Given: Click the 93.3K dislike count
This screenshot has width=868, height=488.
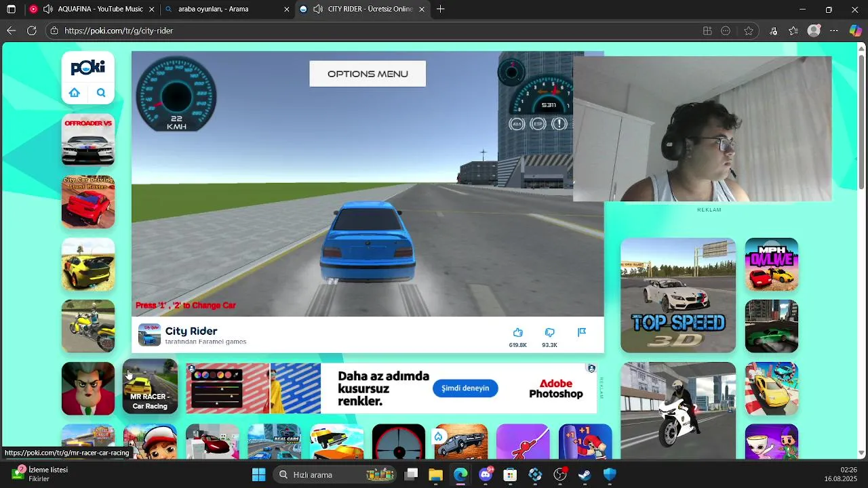Looking at the screenshot, I should tap(550, 345).
